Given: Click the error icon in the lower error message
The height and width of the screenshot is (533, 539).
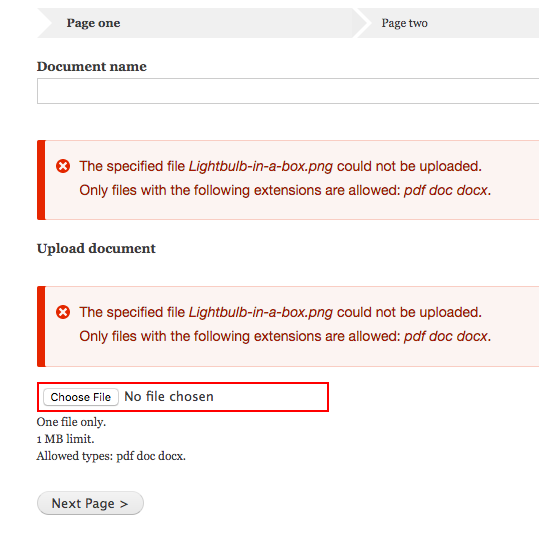Looking at the screenshot, I should [63, 312].
